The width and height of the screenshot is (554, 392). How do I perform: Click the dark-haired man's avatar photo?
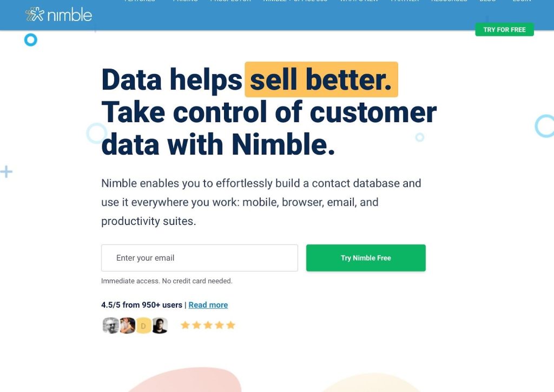click(x=160, y=325)
